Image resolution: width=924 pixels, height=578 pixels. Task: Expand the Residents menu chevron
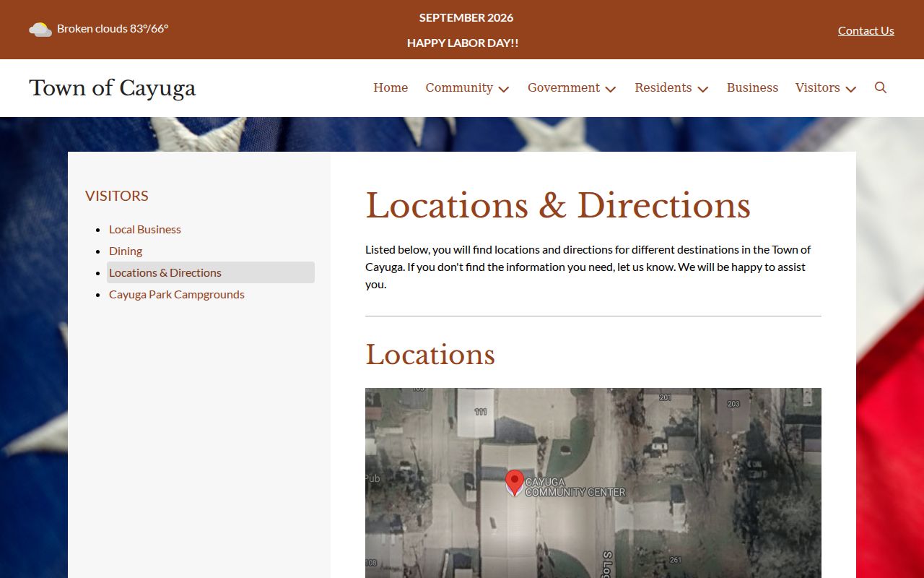click(x=703, y=89)
